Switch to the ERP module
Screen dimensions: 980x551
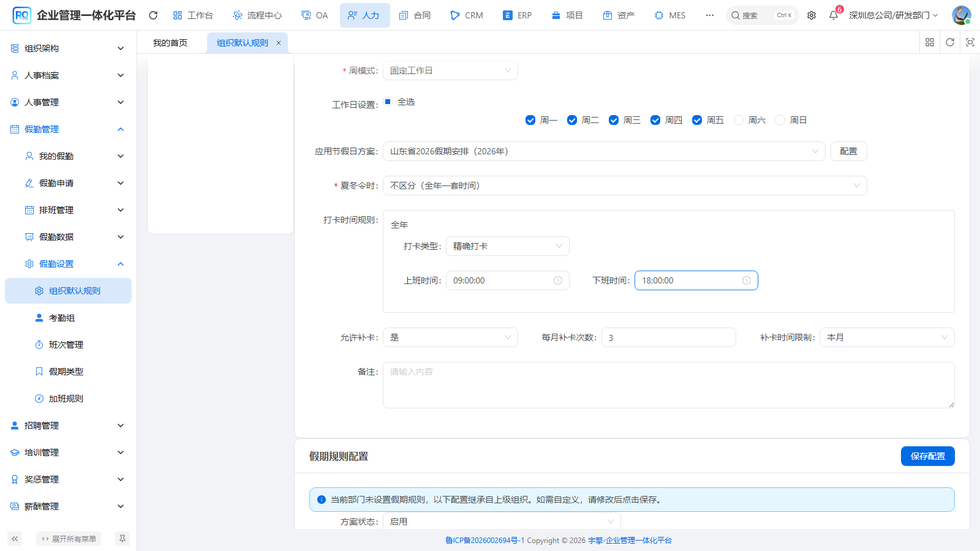[518, 15]
